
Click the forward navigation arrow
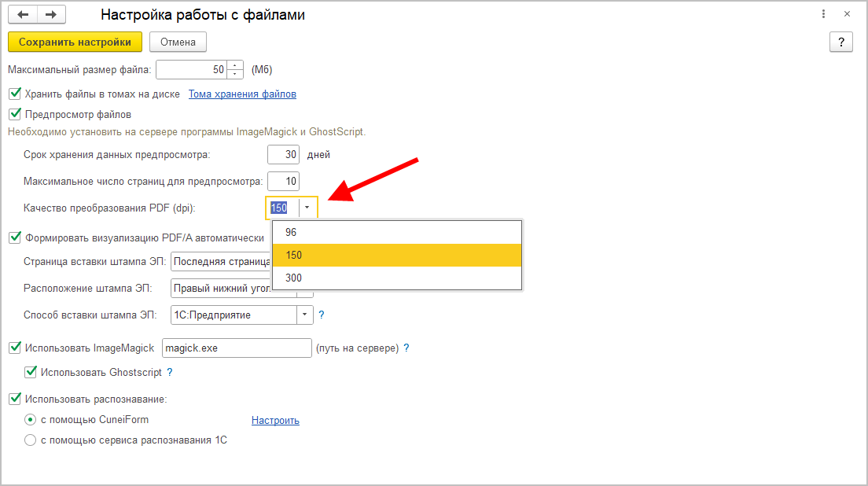(51, 14)
